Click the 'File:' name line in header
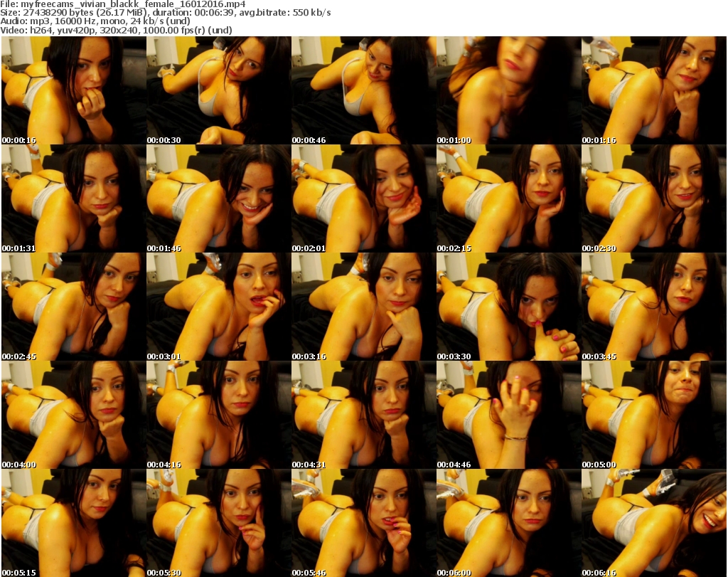The image size is (728, 577). [123, 4]
